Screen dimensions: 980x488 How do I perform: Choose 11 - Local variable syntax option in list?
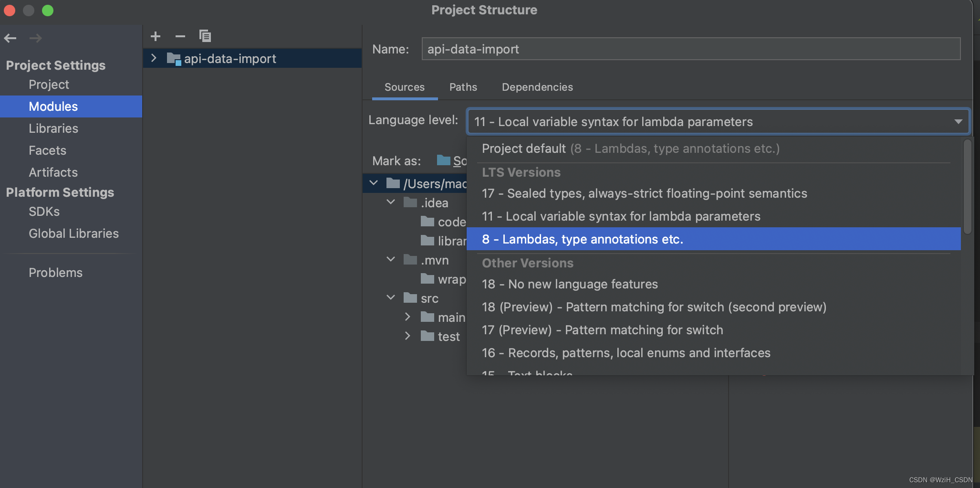point(714,216)
